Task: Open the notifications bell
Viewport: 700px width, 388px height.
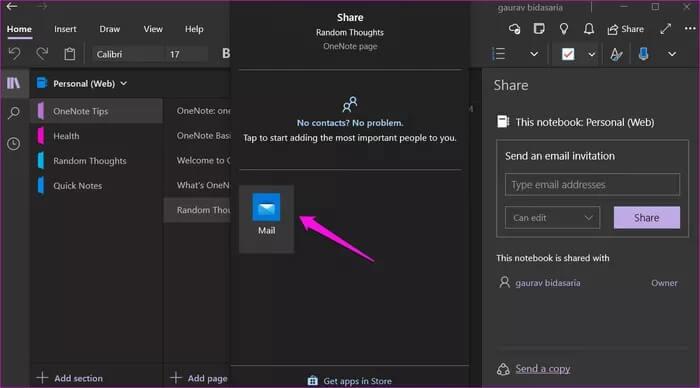Action: point(589,29)
